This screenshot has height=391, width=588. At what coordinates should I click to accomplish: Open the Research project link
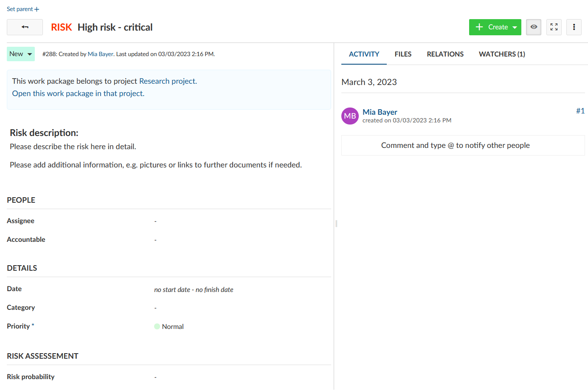167,81
